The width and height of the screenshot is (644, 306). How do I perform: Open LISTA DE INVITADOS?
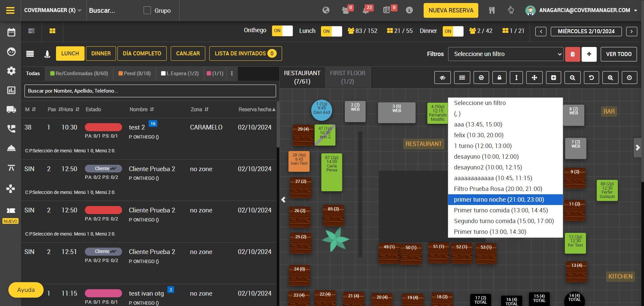click(x=246, y=54)
